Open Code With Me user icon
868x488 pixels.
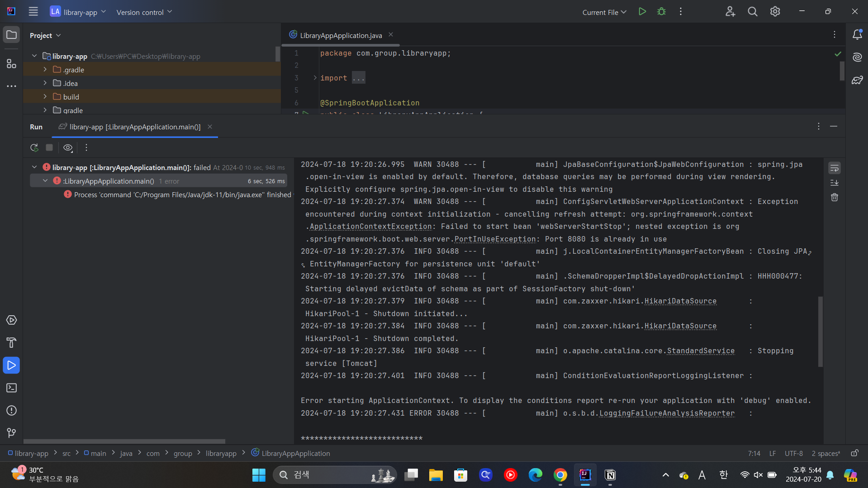coord(730,12)
